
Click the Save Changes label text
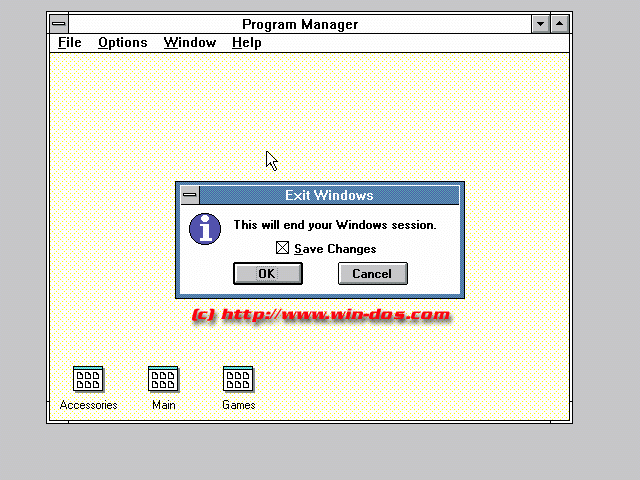335,249
